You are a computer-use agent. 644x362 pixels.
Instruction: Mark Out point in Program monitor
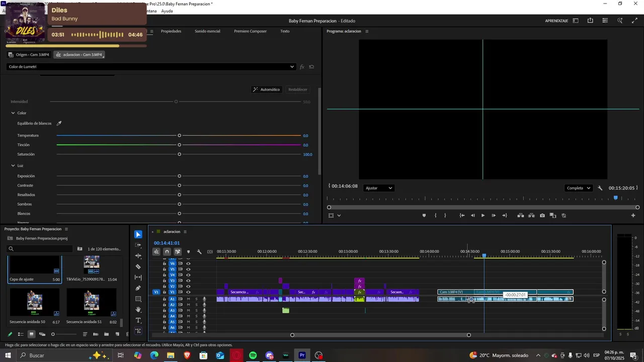pyautogui.click(x=445, y=216)
